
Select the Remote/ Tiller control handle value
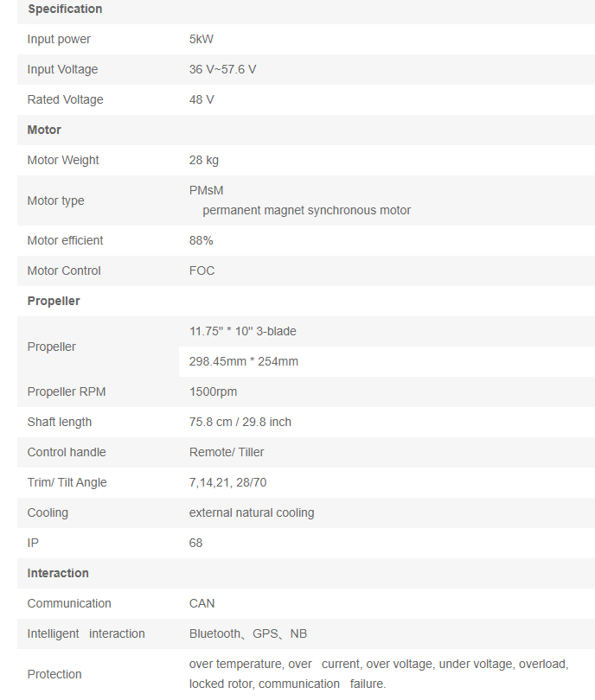227,452
